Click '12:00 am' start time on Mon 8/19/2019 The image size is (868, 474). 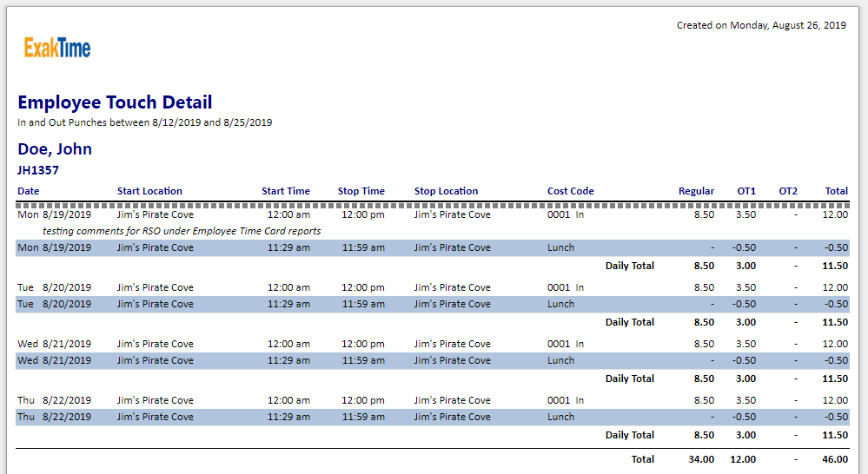(288, 214)
